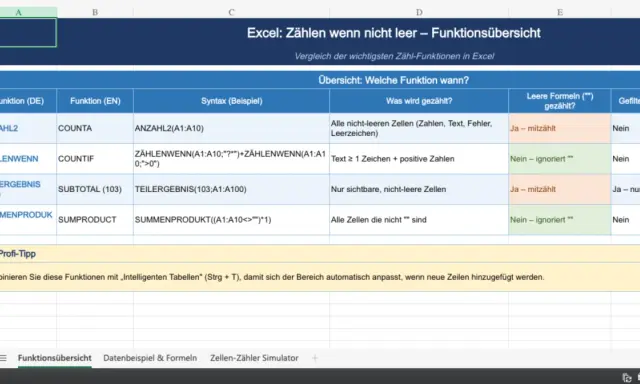Screen dimensions: 640x384
Task: Open the Zellen-Zähler Simulator sheet tab
Action: tap(254, 358)
